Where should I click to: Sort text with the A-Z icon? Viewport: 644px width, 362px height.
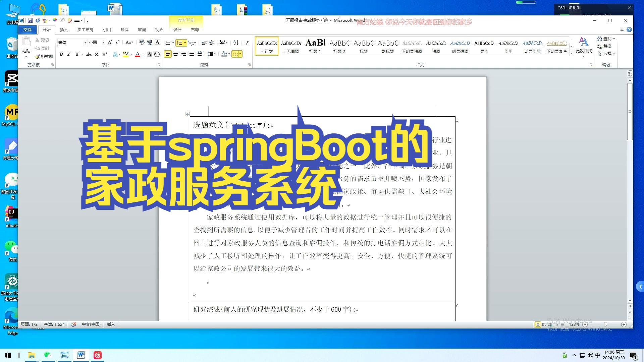click(x=236, y=43)
